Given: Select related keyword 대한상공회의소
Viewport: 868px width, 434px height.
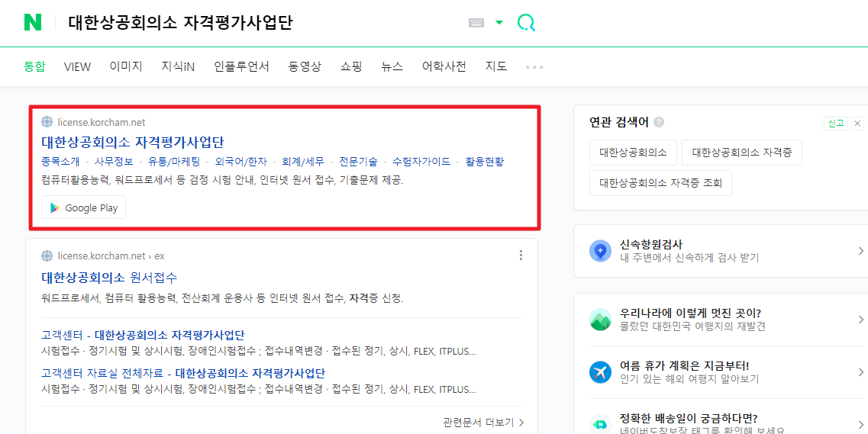Looking at the screenshot, I should tap(634, 153).
